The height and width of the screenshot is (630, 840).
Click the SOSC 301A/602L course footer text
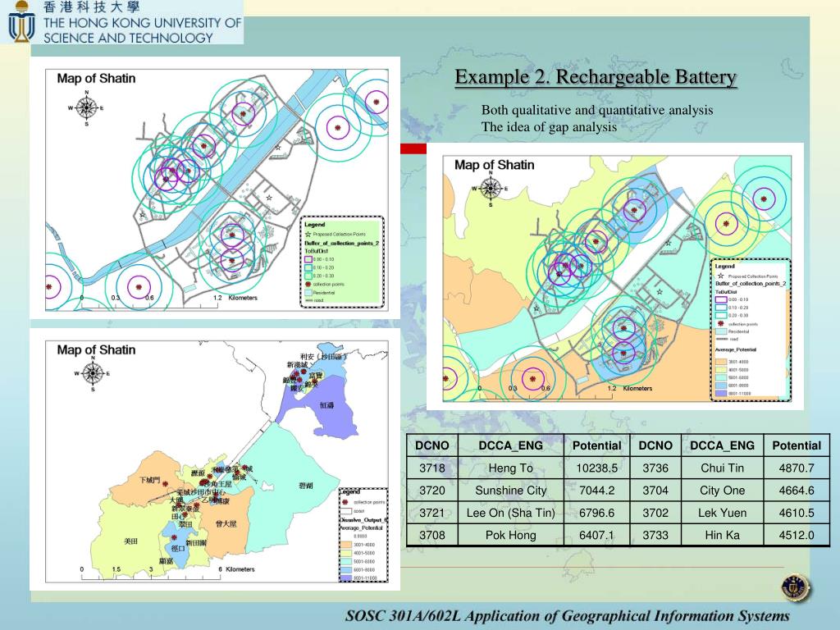coord(568,616)
